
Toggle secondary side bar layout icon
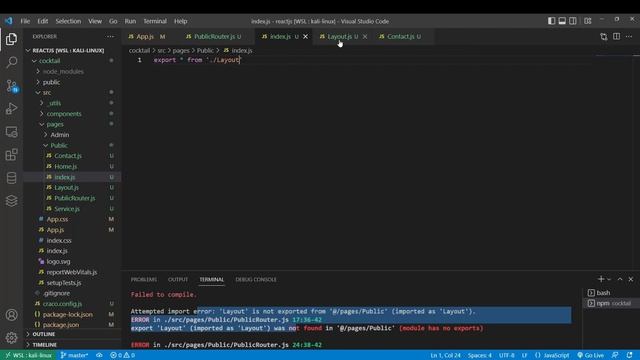tap(573, 21)
